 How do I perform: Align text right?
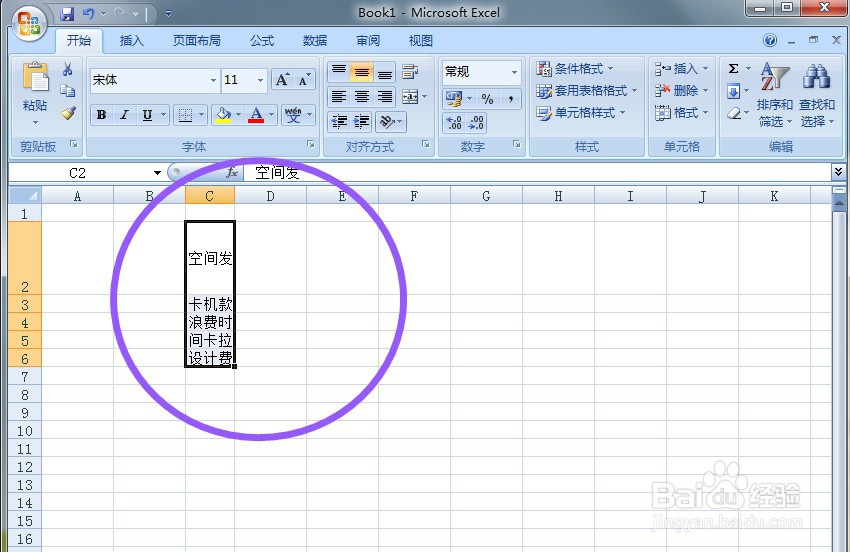point(385,97)
